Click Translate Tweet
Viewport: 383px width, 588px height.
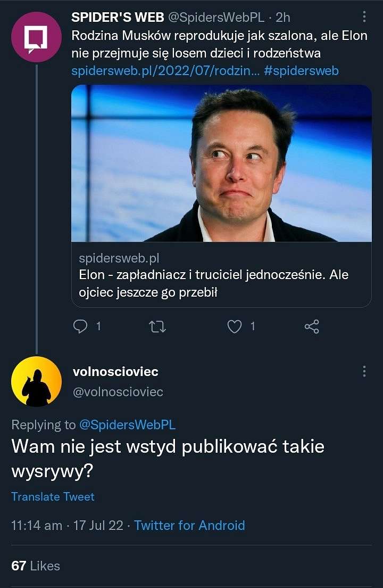53,496
